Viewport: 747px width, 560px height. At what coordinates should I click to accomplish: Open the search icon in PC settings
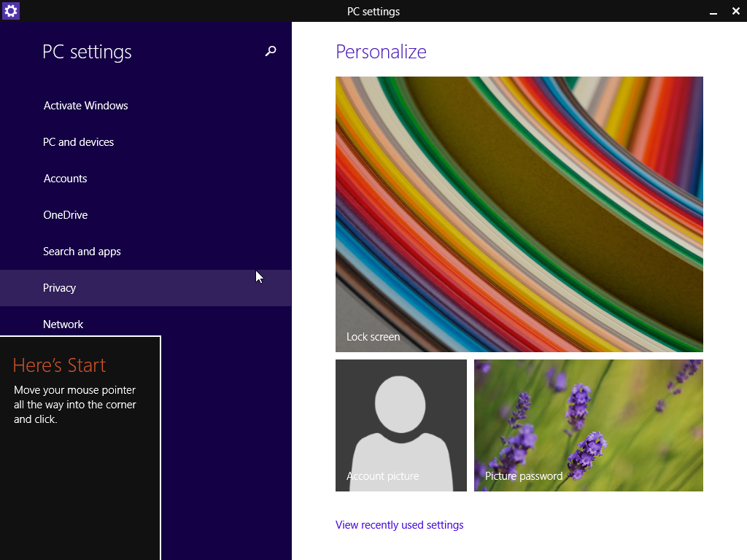tap(270, 51)
